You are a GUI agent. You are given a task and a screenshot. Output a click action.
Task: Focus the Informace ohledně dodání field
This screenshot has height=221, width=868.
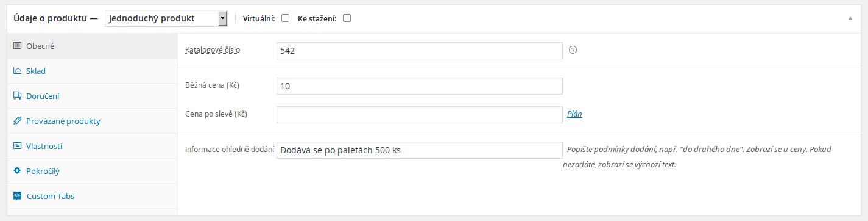[x=419, y=150]
